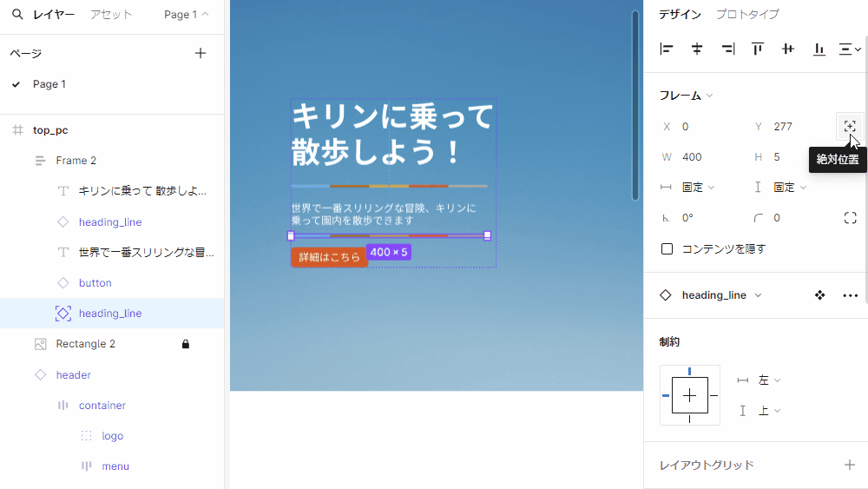Select the Frame 2 layer
The width and height of the screenshot is (868, 489).
[76, 161]
